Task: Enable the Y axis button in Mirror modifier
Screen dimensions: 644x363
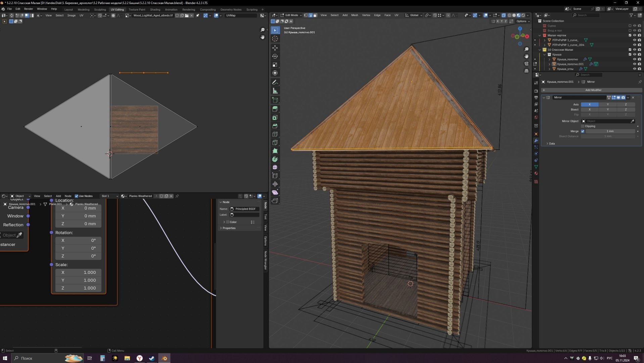Action: pos(607,105)
